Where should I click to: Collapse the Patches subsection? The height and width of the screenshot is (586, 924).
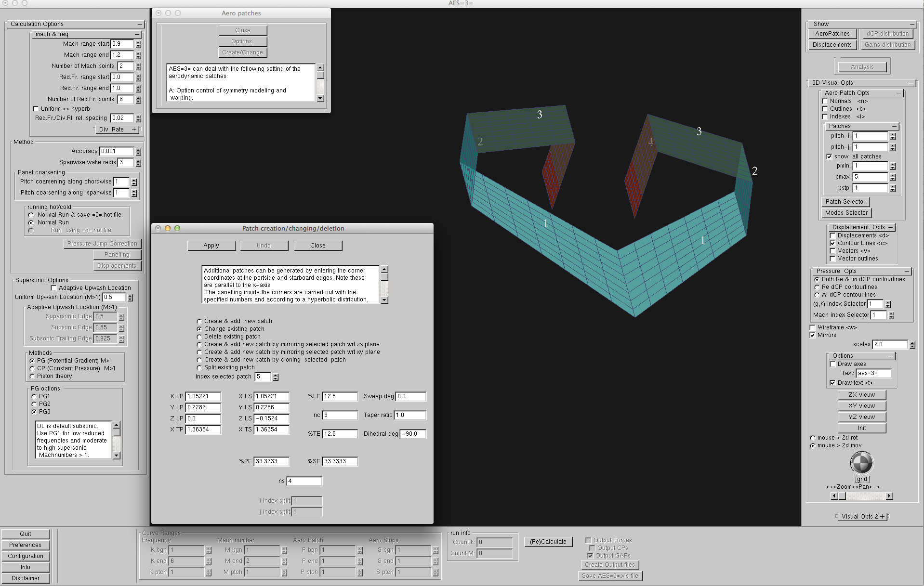895,126
